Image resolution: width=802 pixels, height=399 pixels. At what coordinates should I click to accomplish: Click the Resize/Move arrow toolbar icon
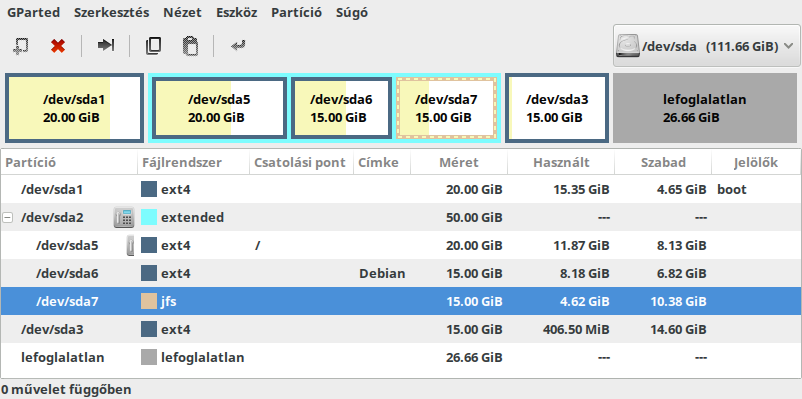[x=106, y=46]
